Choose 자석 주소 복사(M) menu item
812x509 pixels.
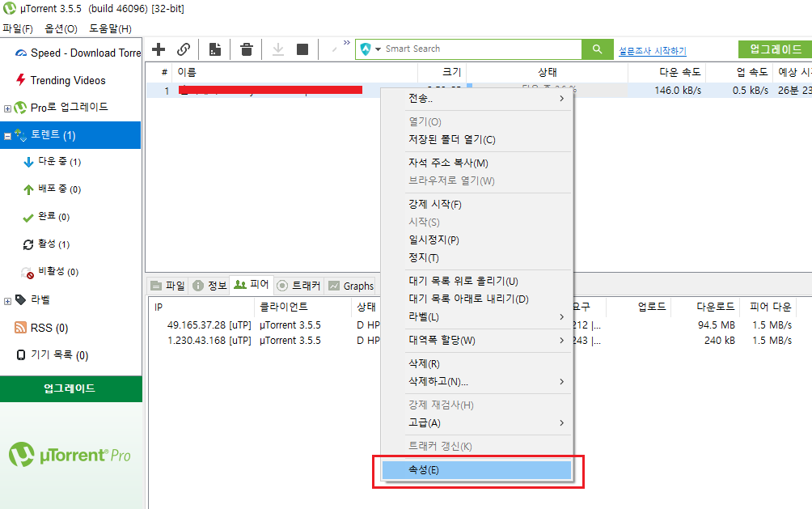pos(477,163)
